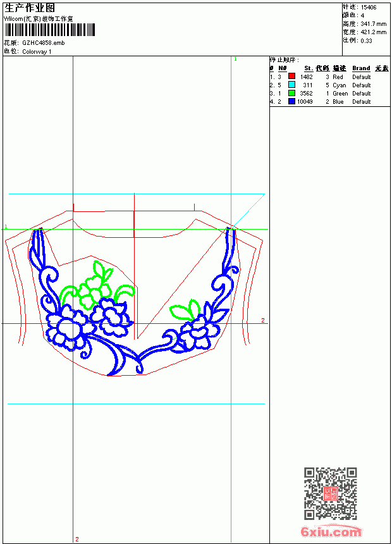Click the Brand column header
This screenshot has height=544, width=392.
(361, 68)
